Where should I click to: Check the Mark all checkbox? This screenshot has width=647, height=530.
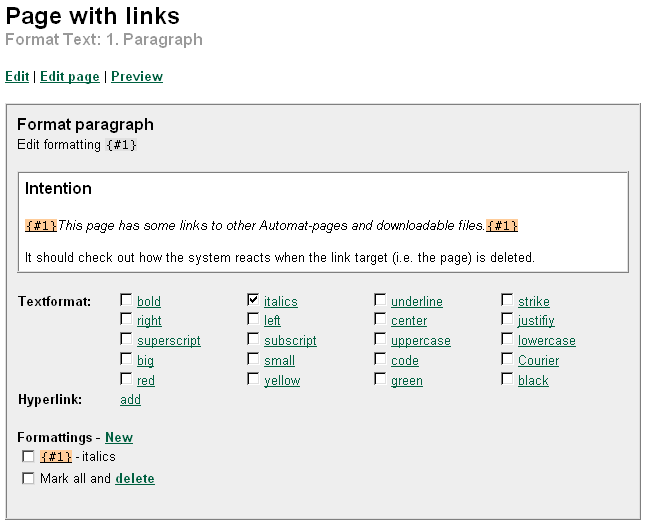(x=28, y=478)
